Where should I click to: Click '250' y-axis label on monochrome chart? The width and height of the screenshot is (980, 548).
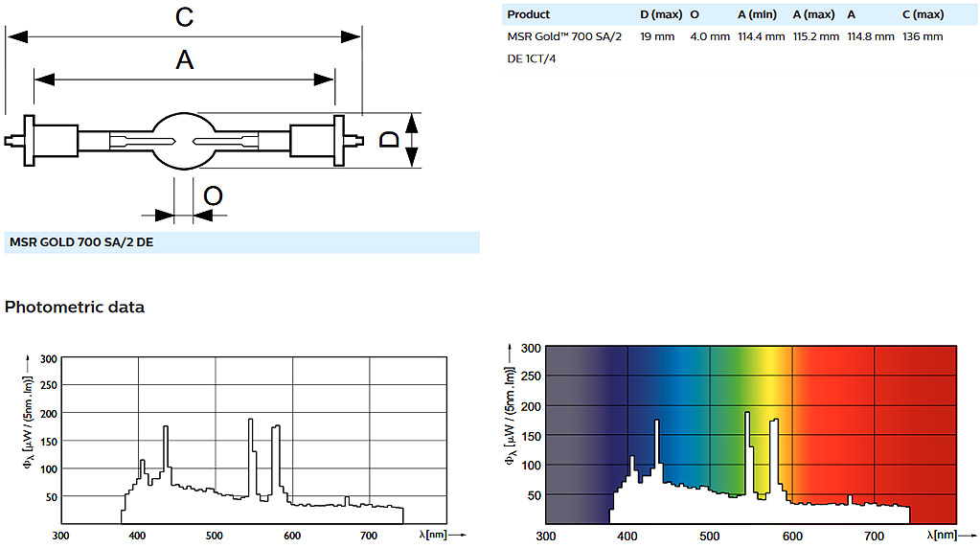coord(49,385)
